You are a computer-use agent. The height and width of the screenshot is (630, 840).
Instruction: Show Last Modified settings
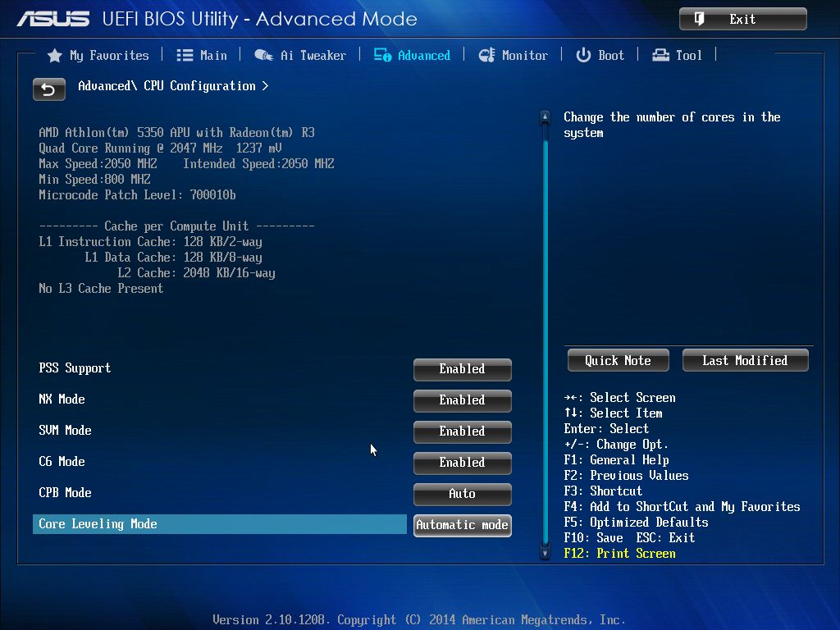point(745,360)
